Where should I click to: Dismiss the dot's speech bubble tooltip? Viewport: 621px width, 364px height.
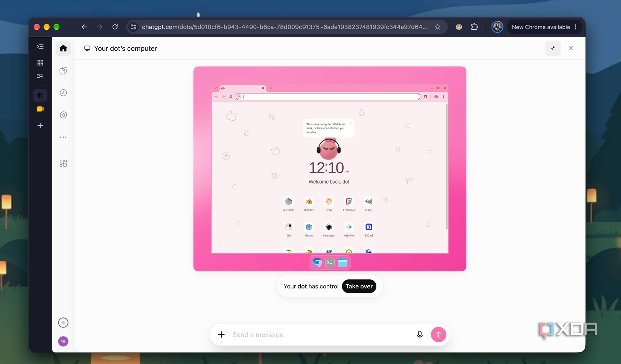(350, 123)
